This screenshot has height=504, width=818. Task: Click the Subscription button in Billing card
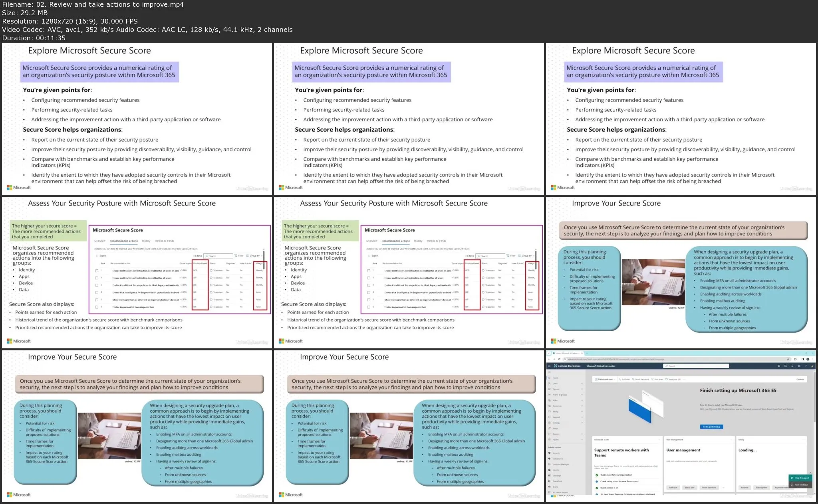(762, 488)
